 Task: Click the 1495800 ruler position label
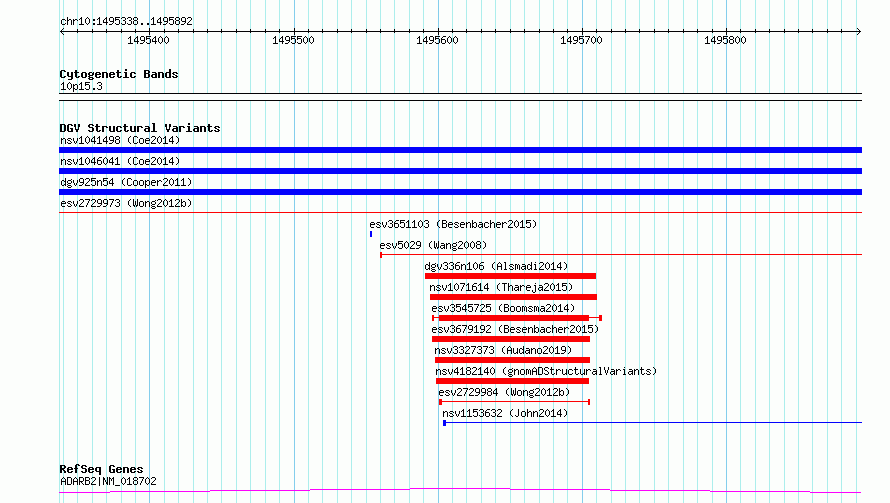725,40
